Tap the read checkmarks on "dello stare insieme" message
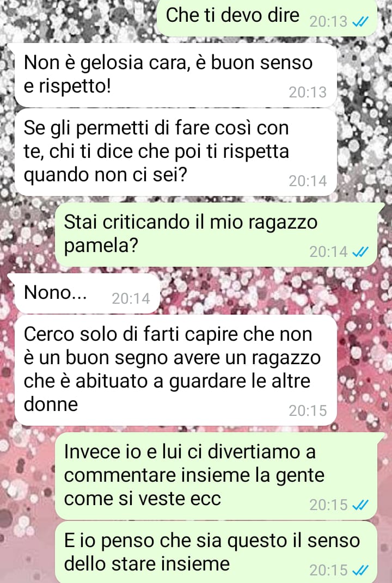Image resolution: width=392 pixels, height=583 pixels. (x=360, y=570)
